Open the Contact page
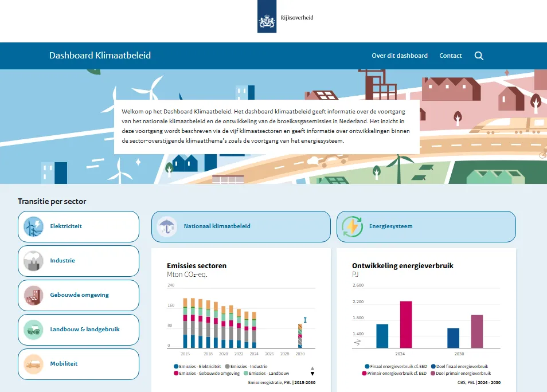Viewport: 547px width, 392px height. pyautogui.click(x=450, y=56)
